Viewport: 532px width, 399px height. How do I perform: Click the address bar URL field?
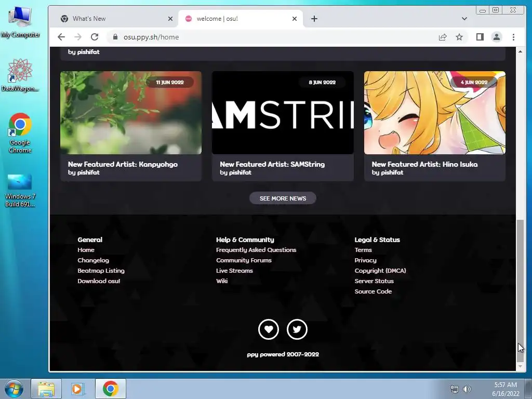point(271,37)
